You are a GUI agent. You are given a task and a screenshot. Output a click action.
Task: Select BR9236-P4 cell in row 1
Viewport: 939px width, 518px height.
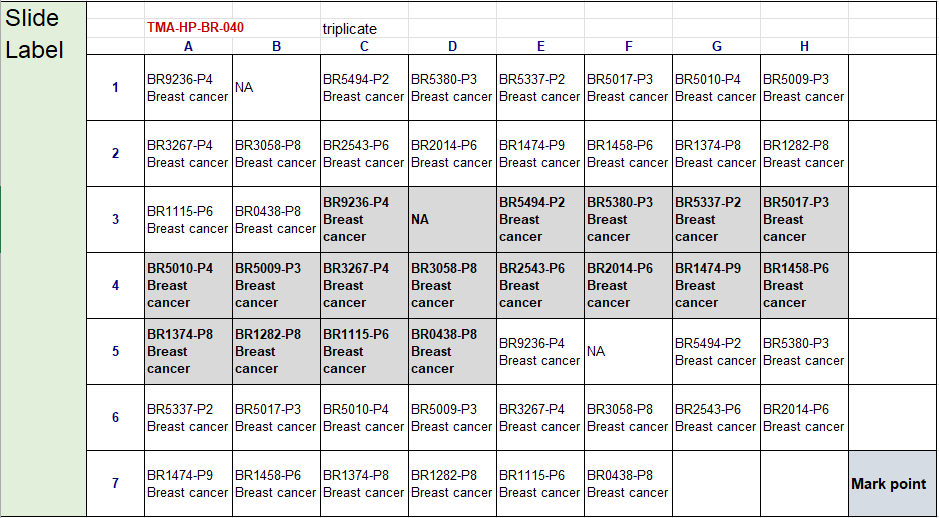click(188, 88)
